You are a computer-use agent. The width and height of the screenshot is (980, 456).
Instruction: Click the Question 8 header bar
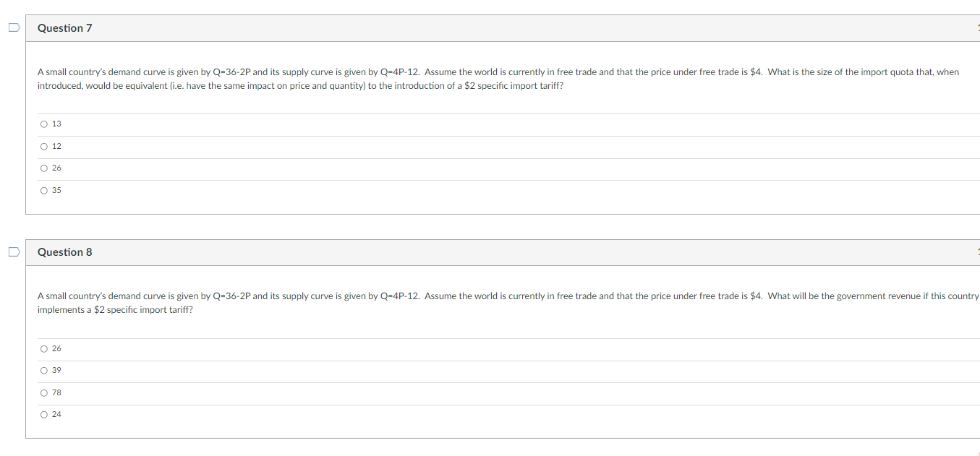point(434,252)
